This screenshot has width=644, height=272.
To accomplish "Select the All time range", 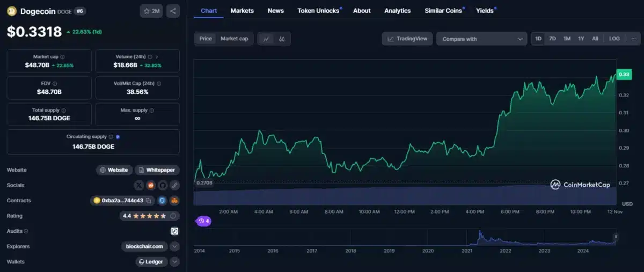I will pos(595,39).
